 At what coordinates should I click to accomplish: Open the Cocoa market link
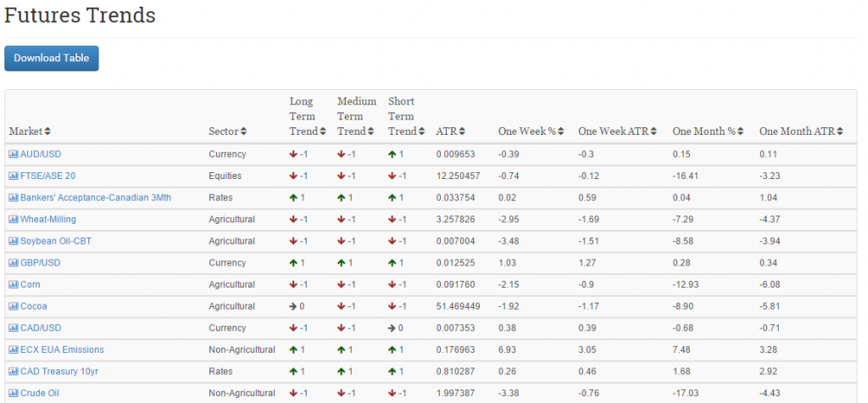point(34,306)
